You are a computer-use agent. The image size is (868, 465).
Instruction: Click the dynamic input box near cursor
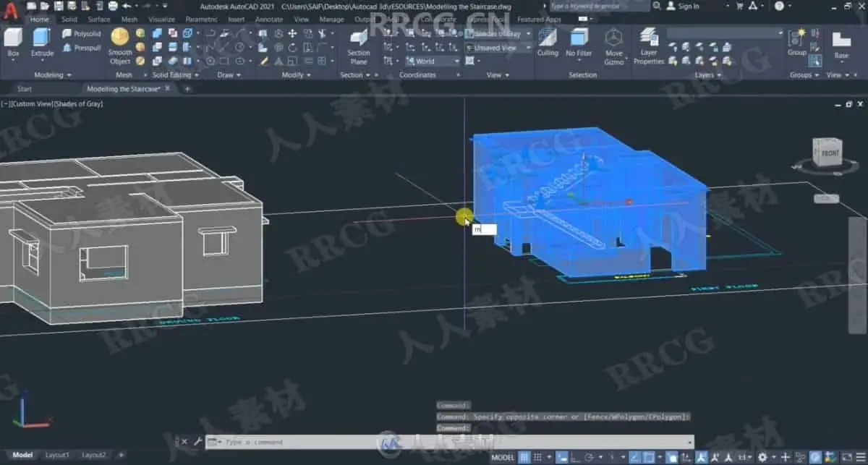pyautogui.click(x=485, y=229)
